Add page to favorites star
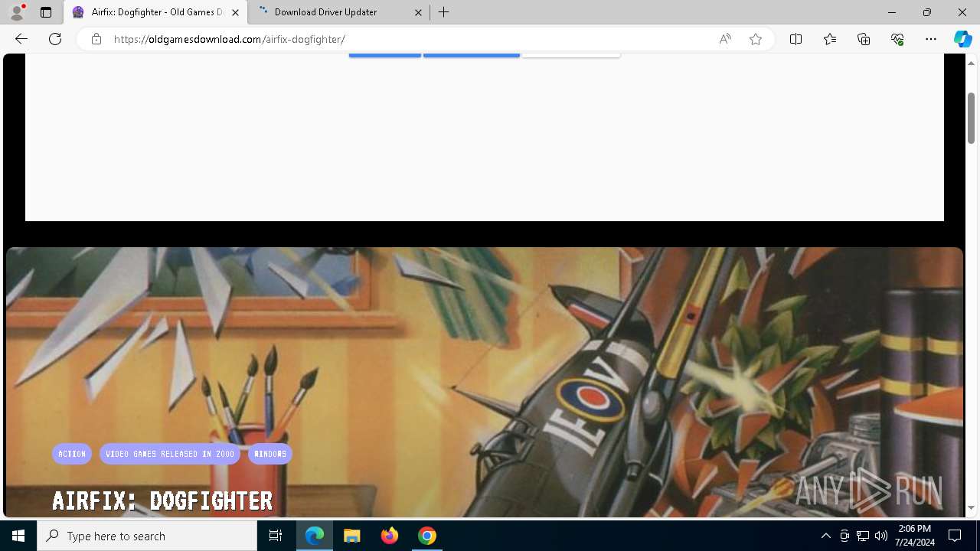980x551 pixels. click(x=756, y=39)
